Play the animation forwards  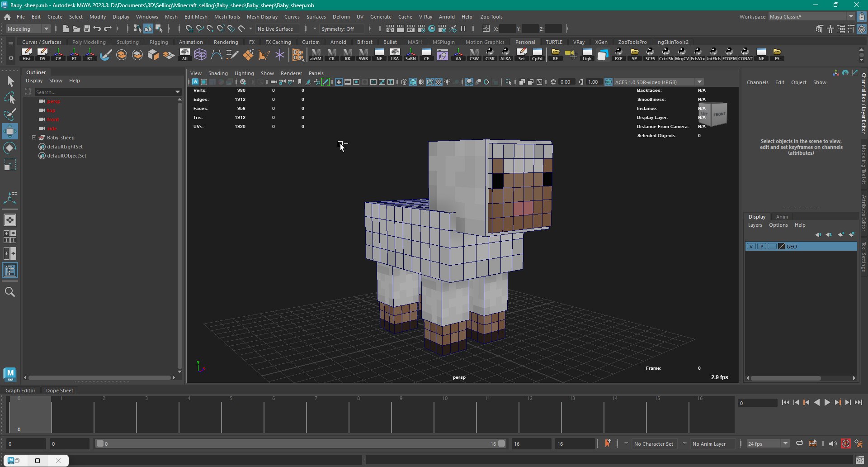827,402
